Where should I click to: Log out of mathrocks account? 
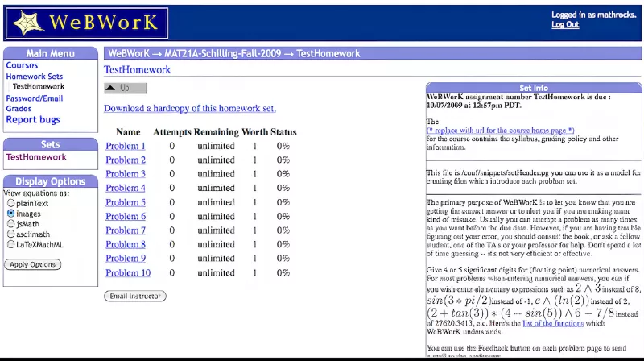(565, 25)
